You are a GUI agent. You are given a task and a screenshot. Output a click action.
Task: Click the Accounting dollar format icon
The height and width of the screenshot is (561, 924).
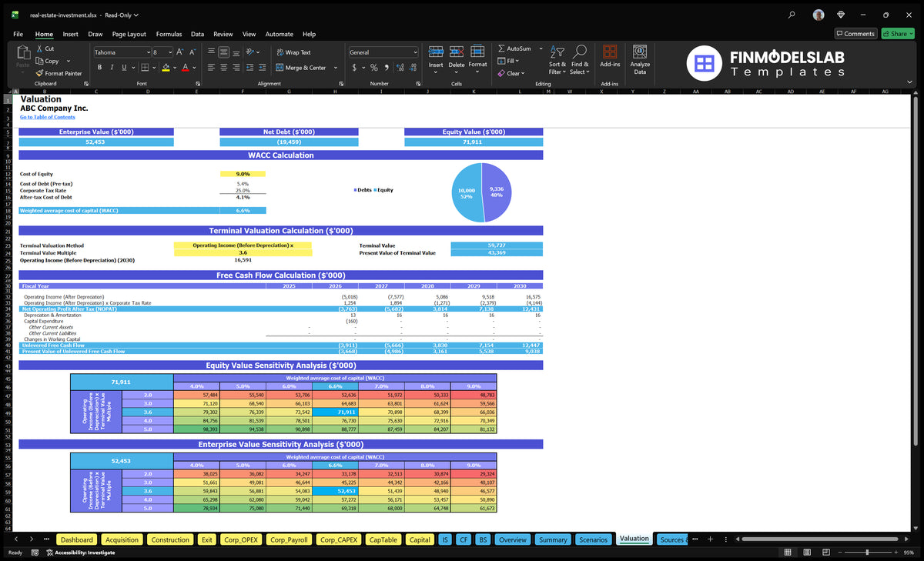click(354, 68)
